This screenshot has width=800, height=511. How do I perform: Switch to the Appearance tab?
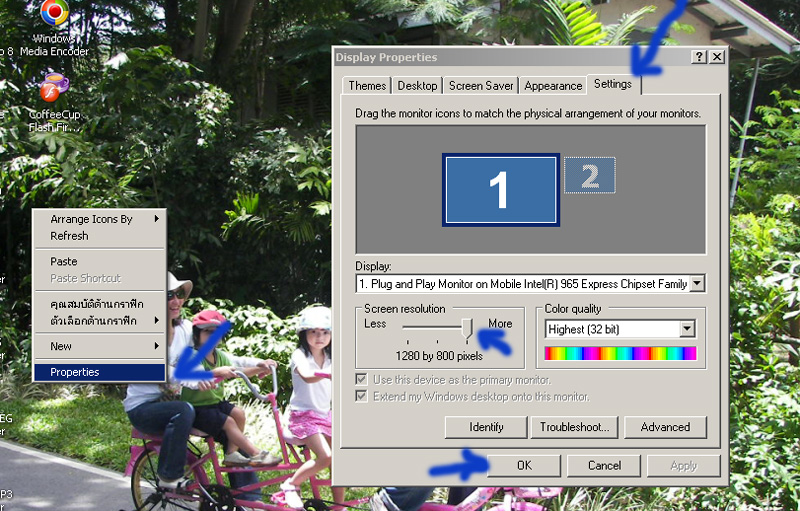click(x=553, y=86)
